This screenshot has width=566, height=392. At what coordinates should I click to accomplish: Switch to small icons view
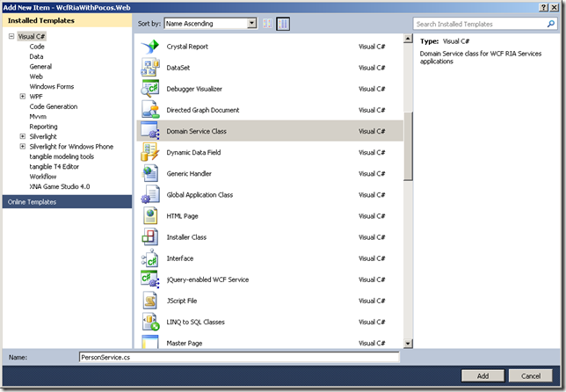[267, 24]
